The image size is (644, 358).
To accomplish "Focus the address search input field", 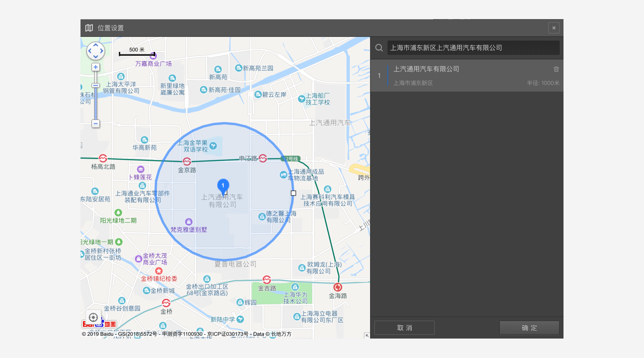I will click(473, 48).
